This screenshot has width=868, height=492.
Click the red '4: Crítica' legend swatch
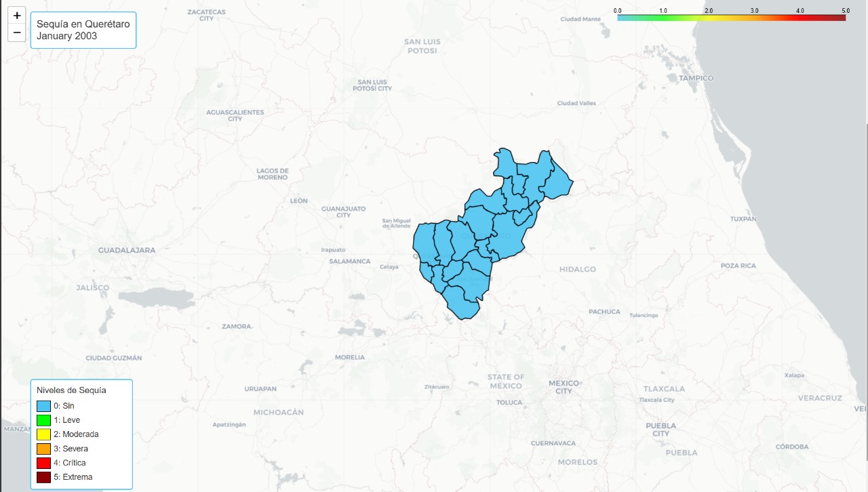[43, 463]
